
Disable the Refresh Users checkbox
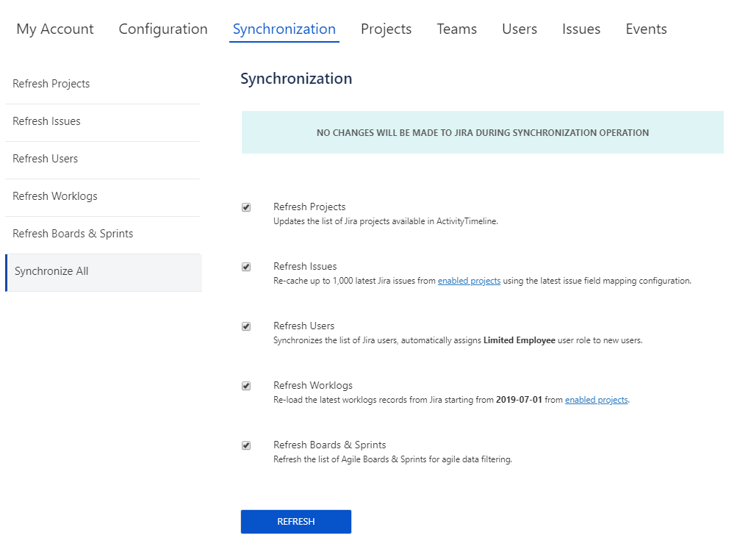[246, 327]
